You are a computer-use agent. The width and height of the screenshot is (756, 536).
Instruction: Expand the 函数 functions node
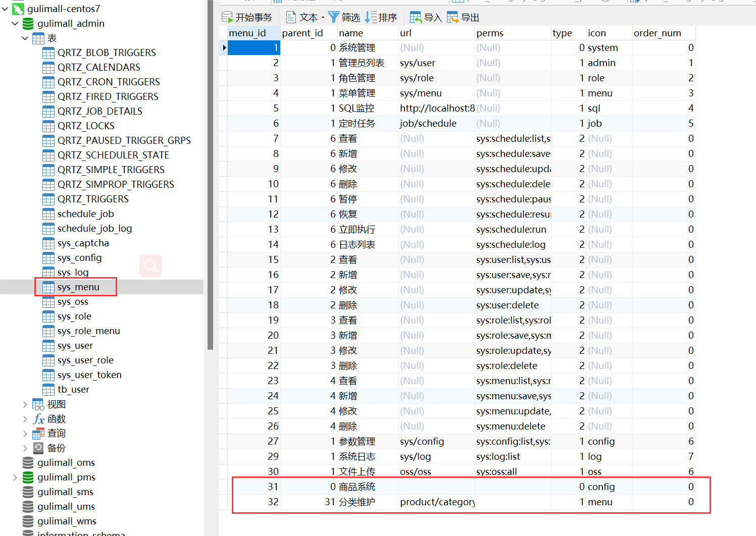[x=25, y=419]
